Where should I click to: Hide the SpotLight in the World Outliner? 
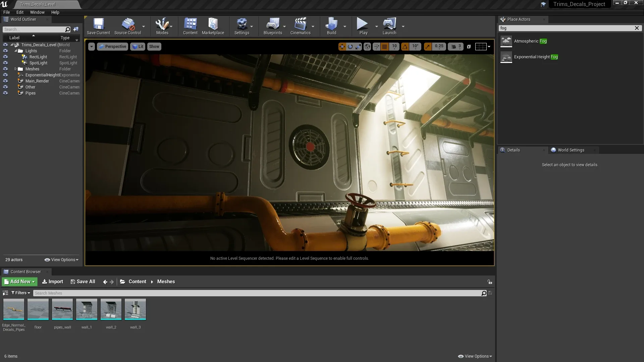coord(5,63)
